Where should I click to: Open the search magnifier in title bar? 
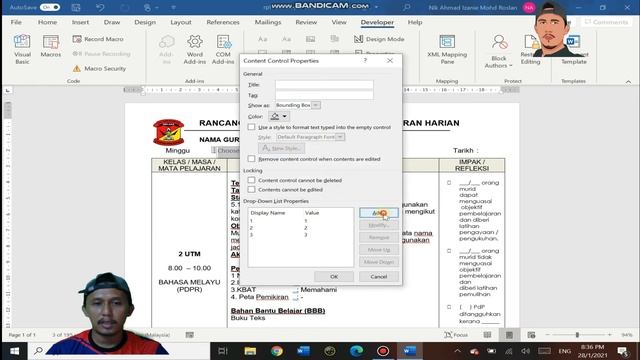(406, 7)
